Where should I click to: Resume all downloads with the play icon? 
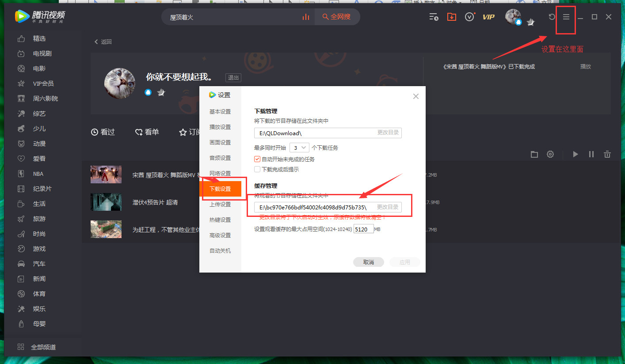(x=575, y=154)
